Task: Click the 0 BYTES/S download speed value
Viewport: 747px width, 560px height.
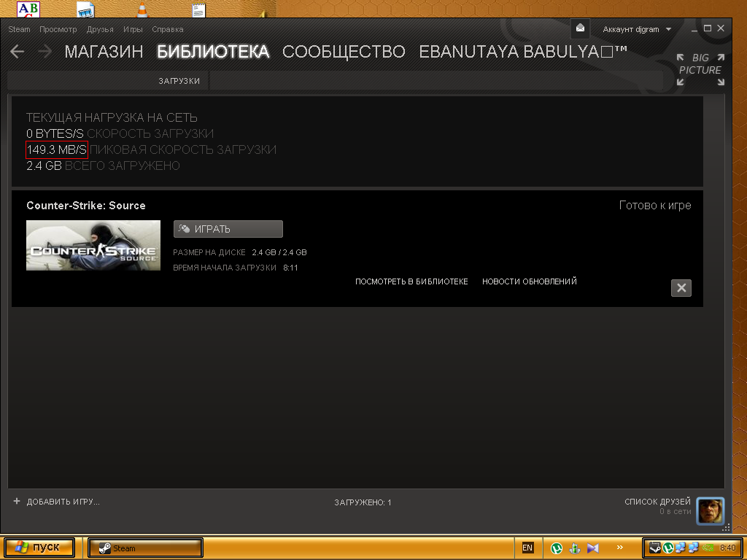Action: [x=55, y=134]
